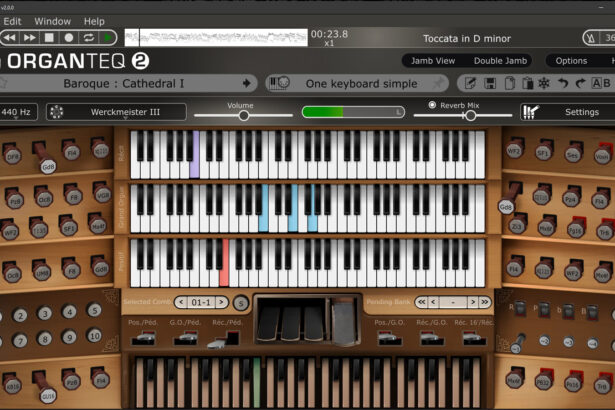Pull the Pz4 stop knob
The width and height of the screenshot is (615, 410).
pos(571,197)
